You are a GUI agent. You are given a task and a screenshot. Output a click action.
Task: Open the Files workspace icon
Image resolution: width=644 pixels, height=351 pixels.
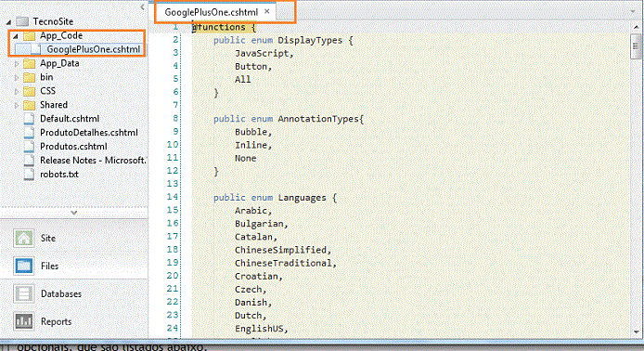(x=23, y=266)
